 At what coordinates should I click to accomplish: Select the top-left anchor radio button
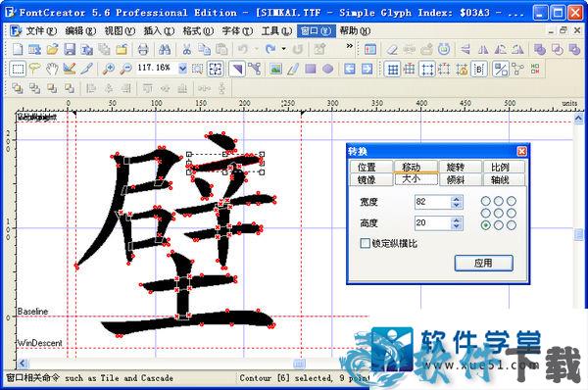485,201
